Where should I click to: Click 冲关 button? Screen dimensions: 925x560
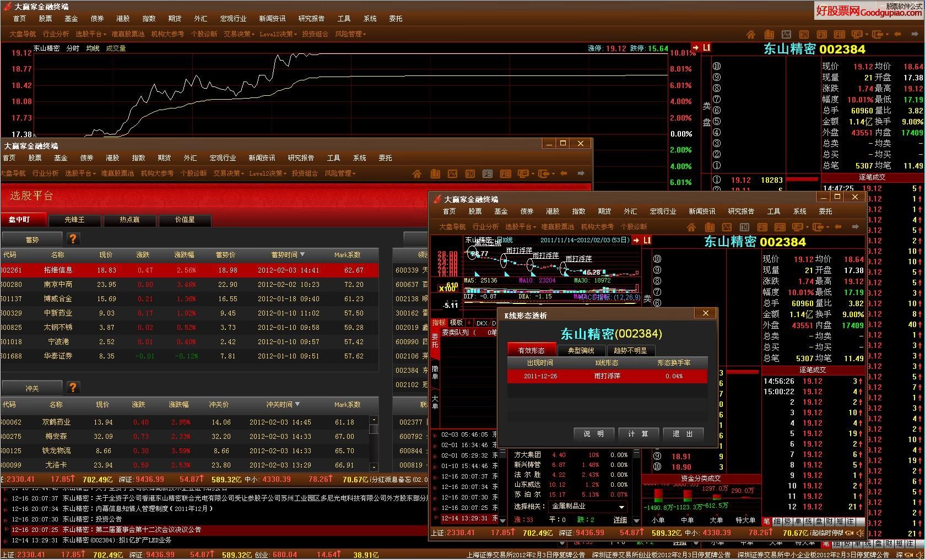pos(32,389)
